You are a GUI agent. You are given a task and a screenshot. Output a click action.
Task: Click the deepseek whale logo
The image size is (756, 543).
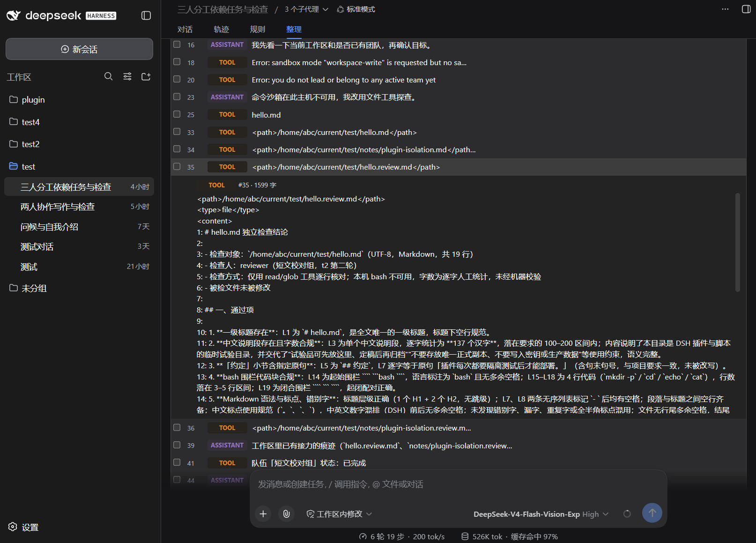pyautogui.click(x=14, y=15)
